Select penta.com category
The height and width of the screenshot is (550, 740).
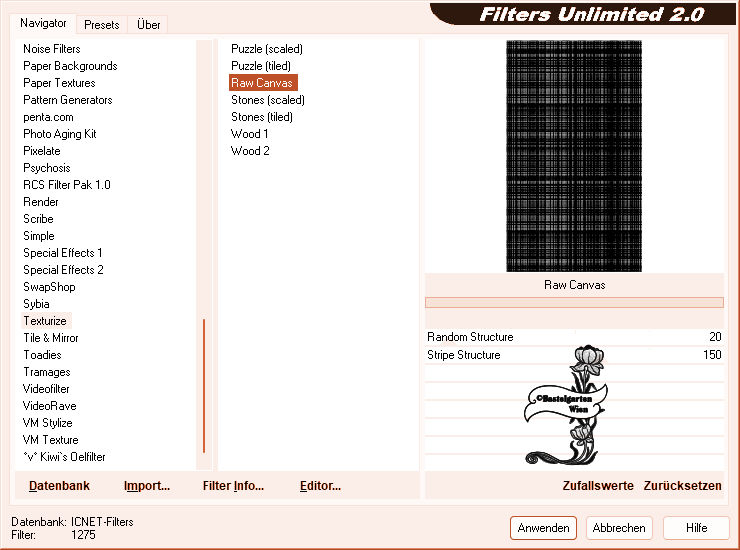tap(48, 117)
